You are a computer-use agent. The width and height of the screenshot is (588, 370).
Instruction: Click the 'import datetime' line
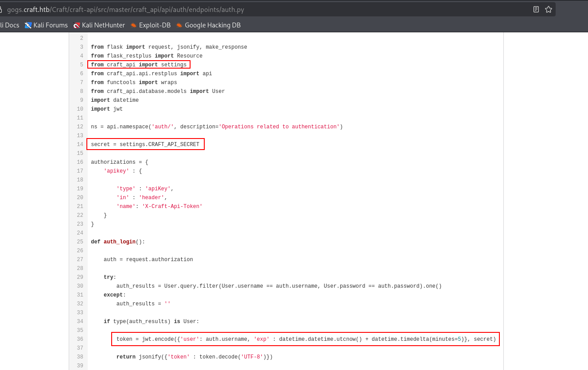point(115,100)
